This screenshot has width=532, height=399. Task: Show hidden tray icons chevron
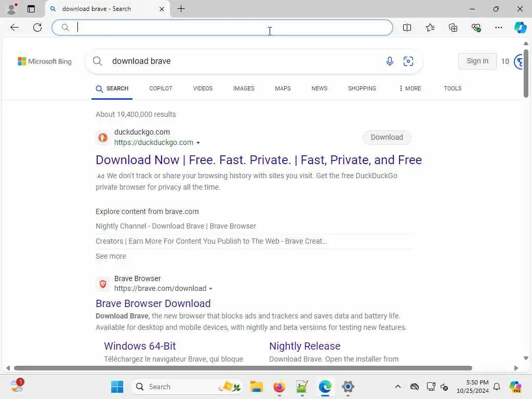click(398, 387)
